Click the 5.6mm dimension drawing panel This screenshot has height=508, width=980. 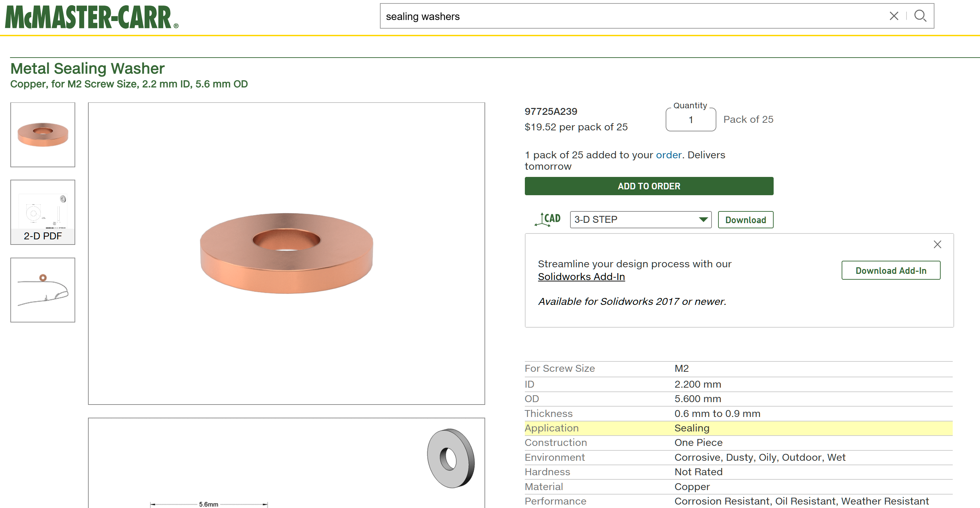286,463
